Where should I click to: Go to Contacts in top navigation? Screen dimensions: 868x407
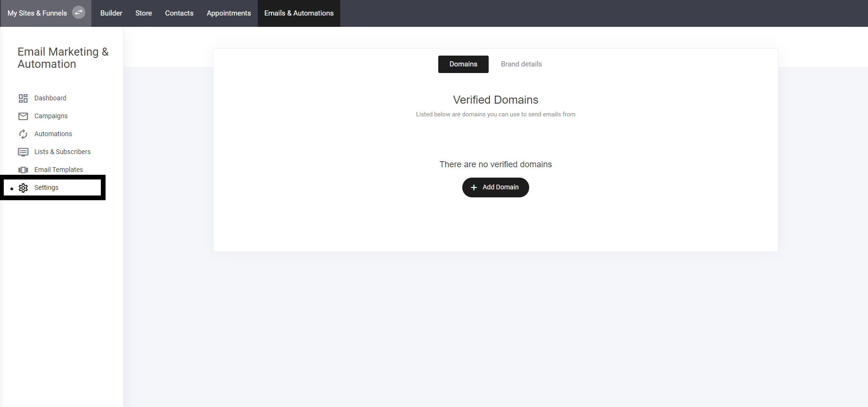(x=179, y=13)
